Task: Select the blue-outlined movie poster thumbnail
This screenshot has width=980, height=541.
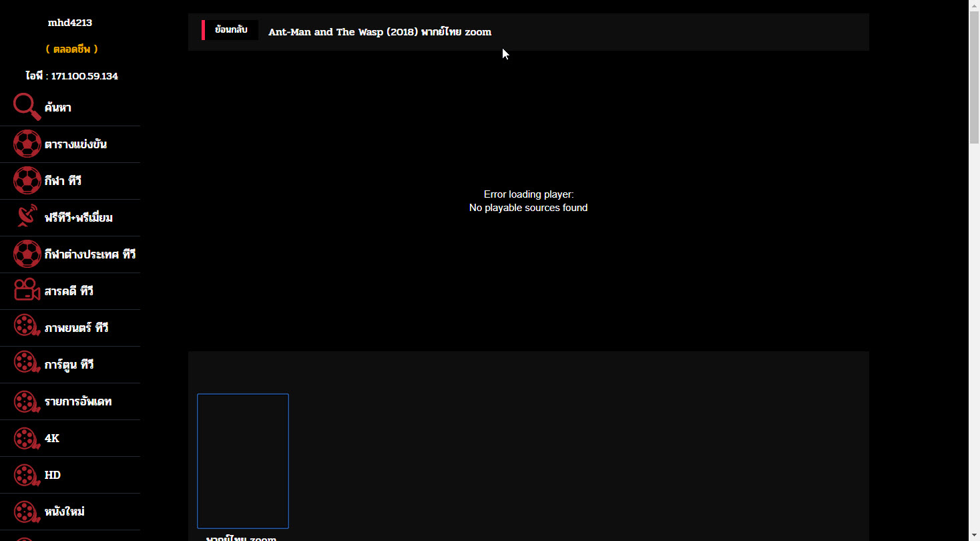Action: pyautogui.click(x=243, y=461)
